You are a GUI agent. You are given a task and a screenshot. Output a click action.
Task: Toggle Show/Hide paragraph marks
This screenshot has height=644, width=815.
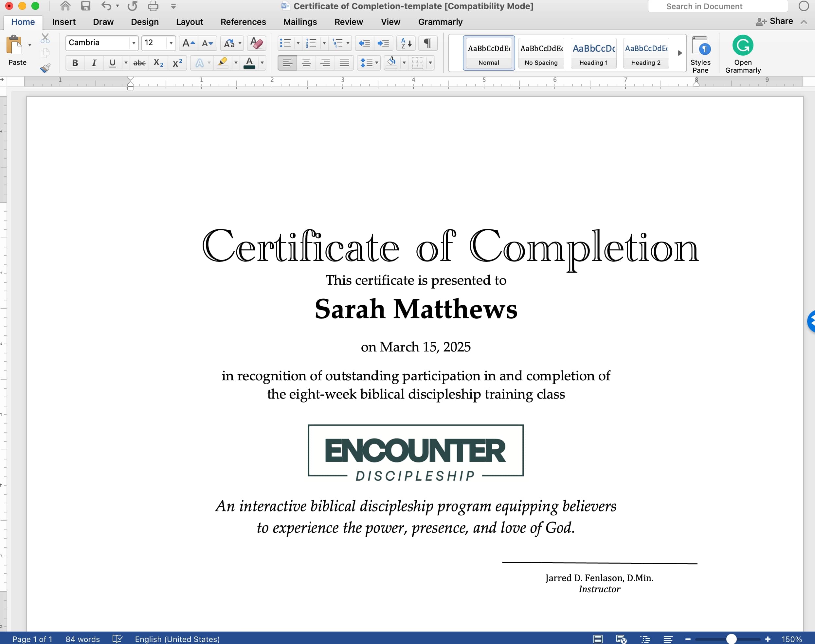click(x=428, y=43)
